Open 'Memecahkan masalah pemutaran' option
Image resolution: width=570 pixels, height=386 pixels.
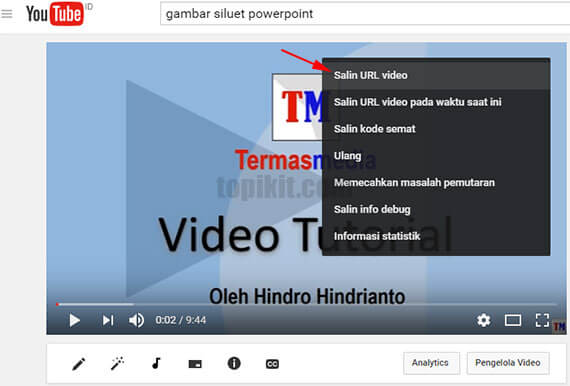pyautogui.click(x=436, y=182)
